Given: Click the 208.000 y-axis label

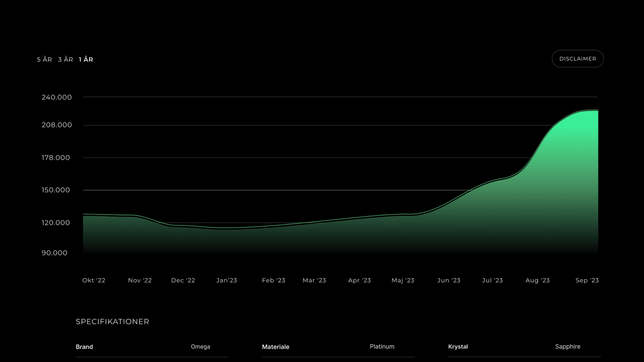Looking at the screenshot, I should [x=57, y=125].
